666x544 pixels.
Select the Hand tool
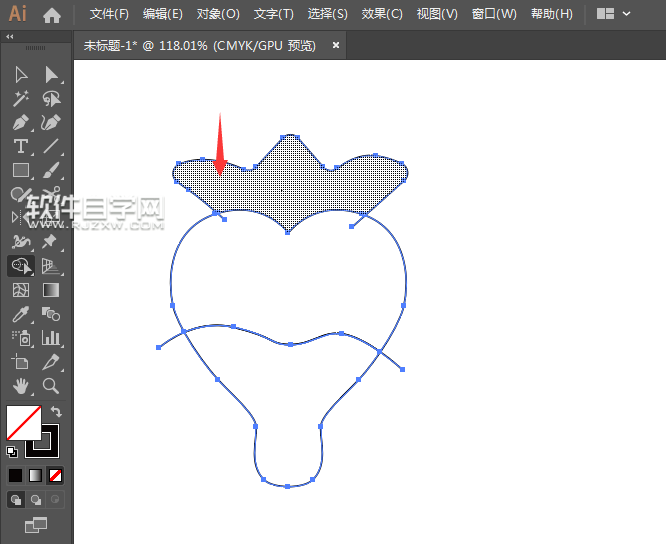pyautogui.click(x=21, y=386)
